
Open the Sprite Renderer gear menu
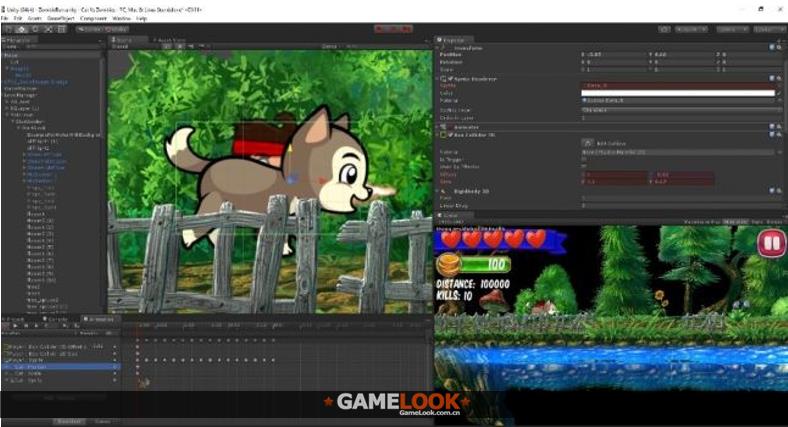[779, 79]
